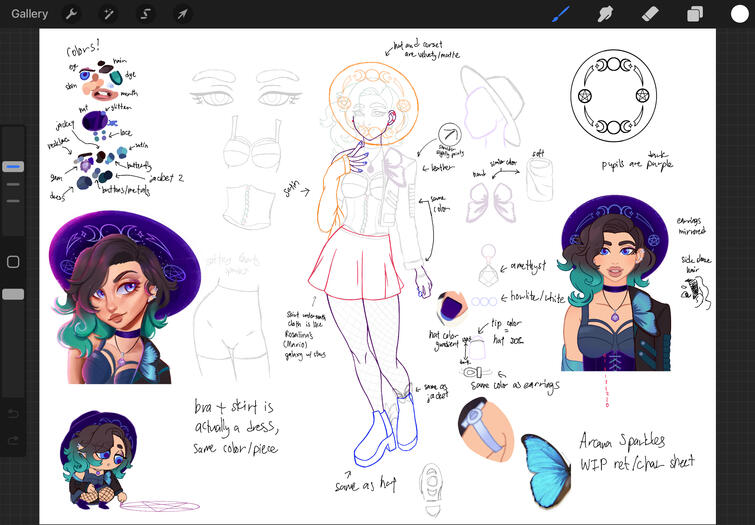
Task: Select the Brush tool
Action: pyautogui.click(x=561, y=14)
